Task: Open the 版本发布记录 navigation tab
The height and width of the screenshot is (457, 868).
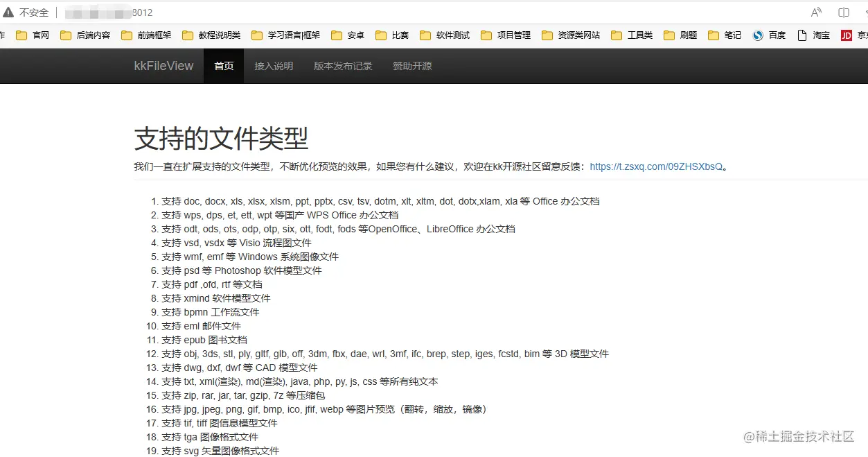Action: (x=343, y=66)
